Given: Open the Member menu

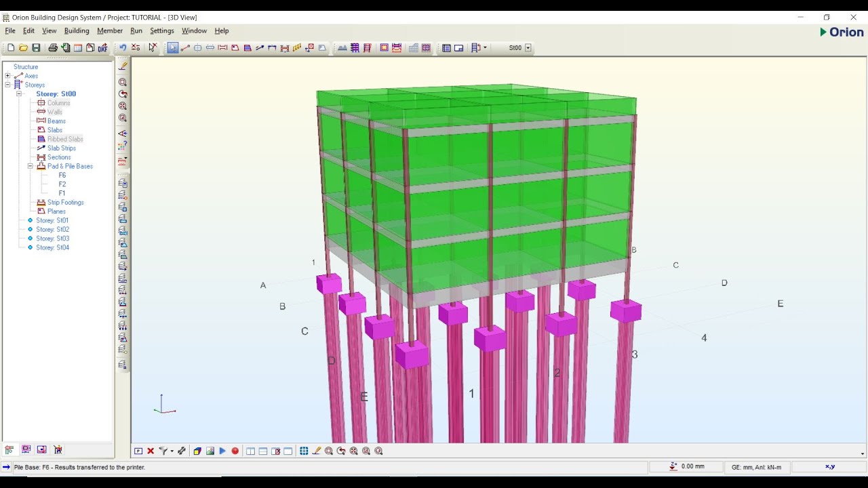Looking at the screenshot, I should pyautogui.click(x=110, y=30).
